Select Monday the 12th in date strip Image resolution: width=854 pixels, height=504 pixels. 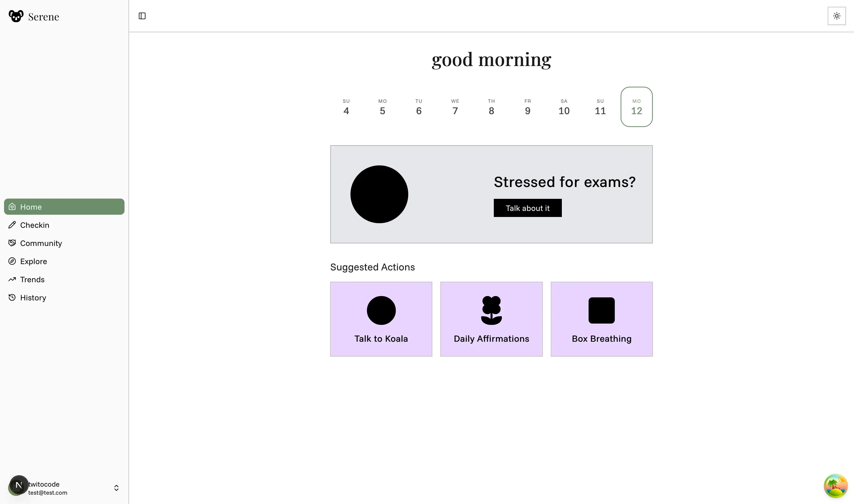click(x=636, y=106)
